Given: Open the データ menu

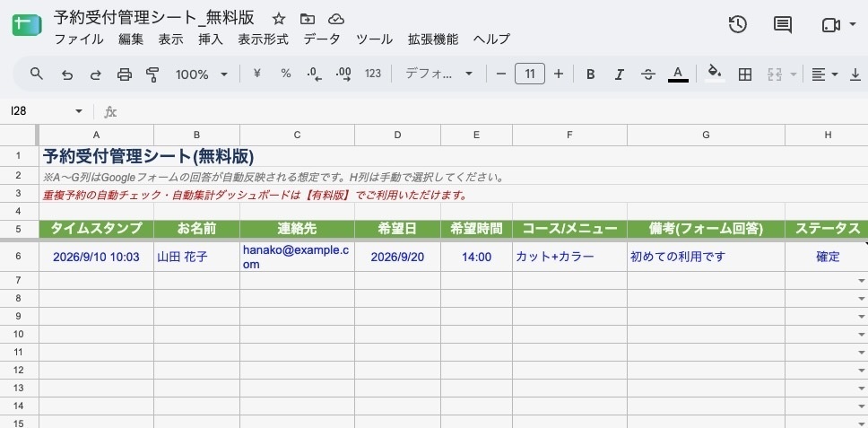Looking at the screenshot, I should pos(322,39).
